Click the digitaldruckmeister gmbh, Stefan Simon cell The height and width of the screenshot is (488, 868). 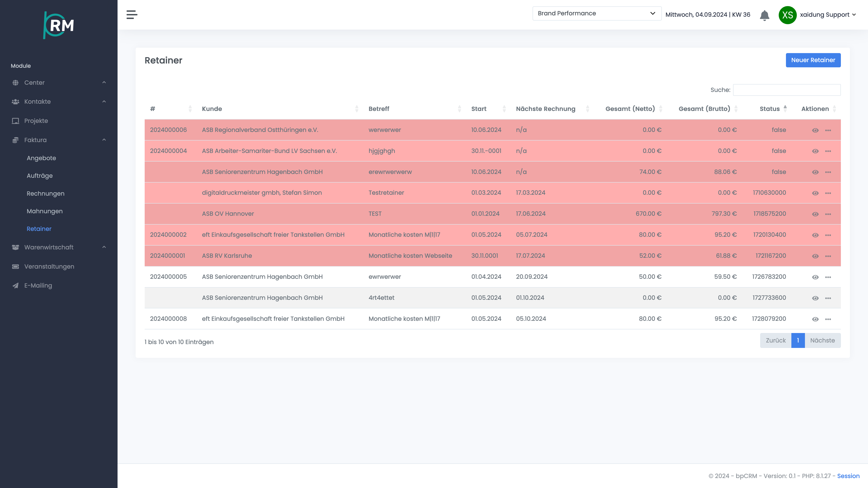click(262, 193)
